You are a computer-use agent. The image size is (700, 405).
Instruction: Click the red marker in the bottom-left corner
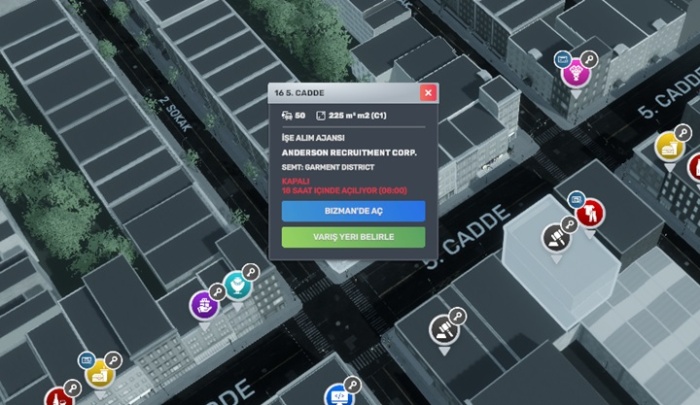click(58, 398)
